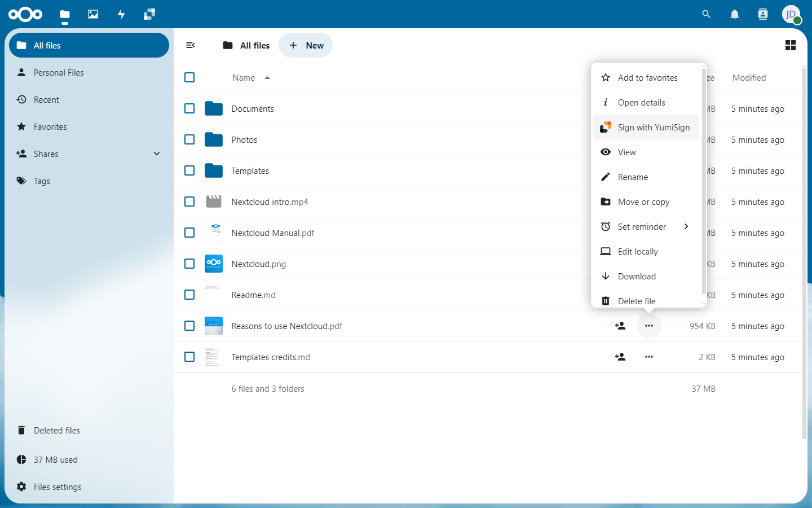Viewport: 812px width, 508px height.
Task: Open the Nextcloud logo home link
Action: click(25, 14)
